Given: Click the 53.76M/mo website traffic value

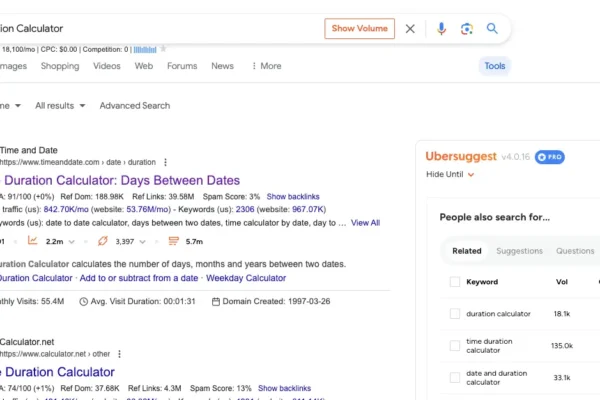Looking at the screenshot, I should [x=148, y=209].
